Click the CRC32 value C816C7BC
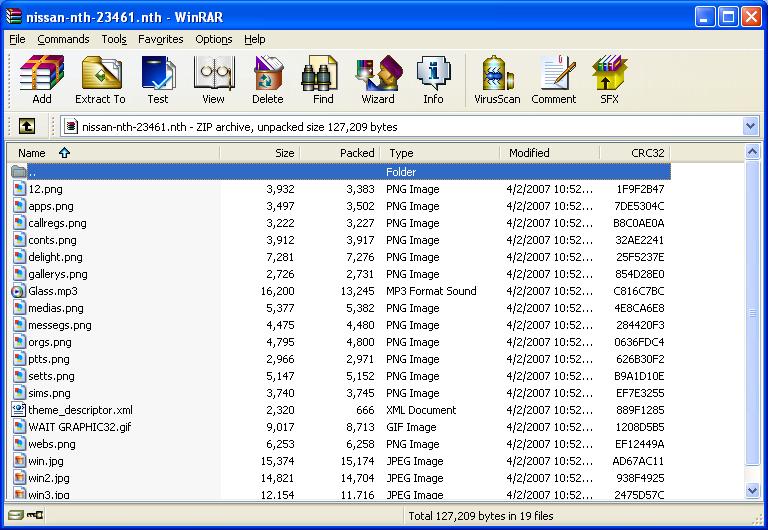This screenshot has height=530, width=768. point(639,291)
